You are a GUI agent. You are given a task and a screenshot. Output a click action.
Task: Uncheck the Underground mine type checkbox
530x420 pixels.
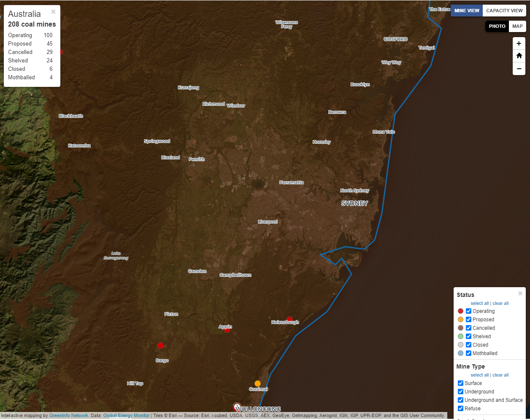tap(460, 392)
